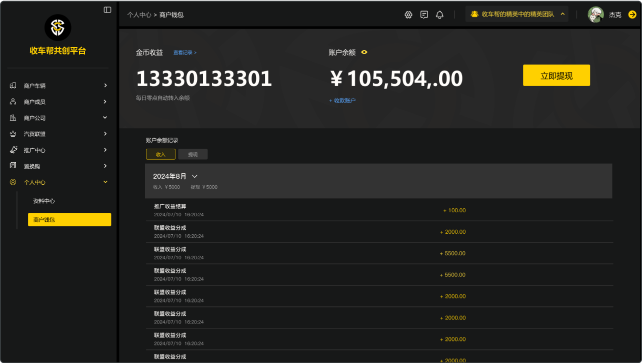Screen dimensions: 642x363
Task: Open the 查看记录 link beside 金币收益
Action: coord(185,53)
